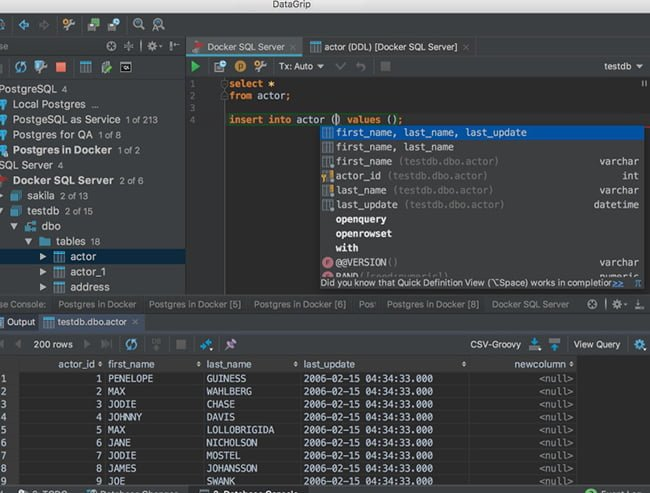Click the red Stop icon in database panel
This screenshot has width=650, height=493.
[x=61, y=67]
